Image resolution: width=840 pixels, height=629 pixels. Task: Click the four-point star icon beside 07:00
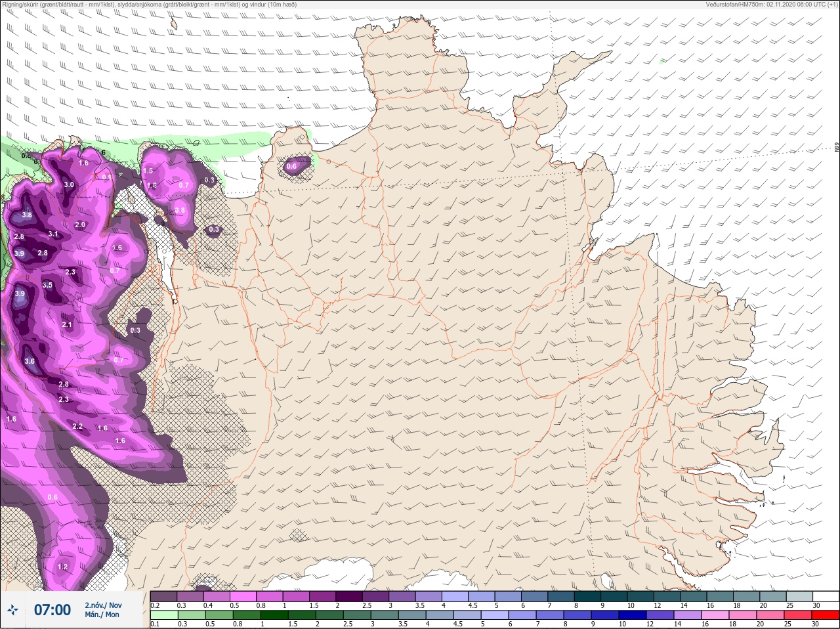[x=12, y=611]
